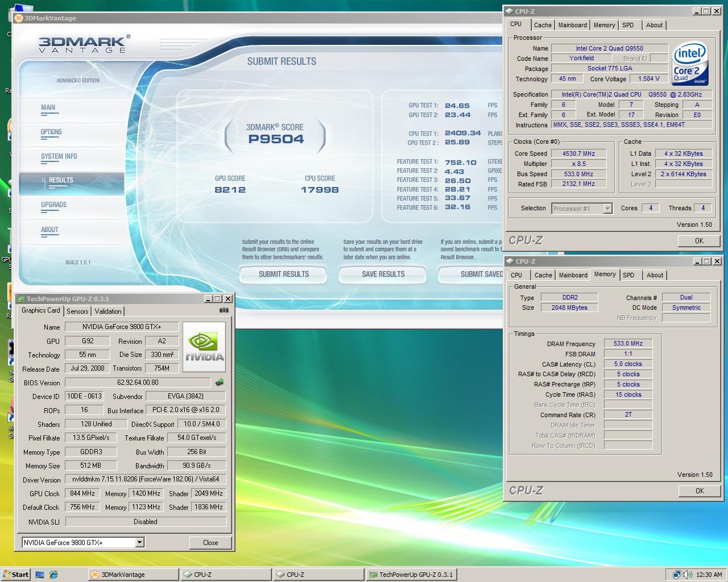Click the DRAM Frequency 533.0 MHz value
The width and height of the screenshot is (728, 582).
[628, 343]
